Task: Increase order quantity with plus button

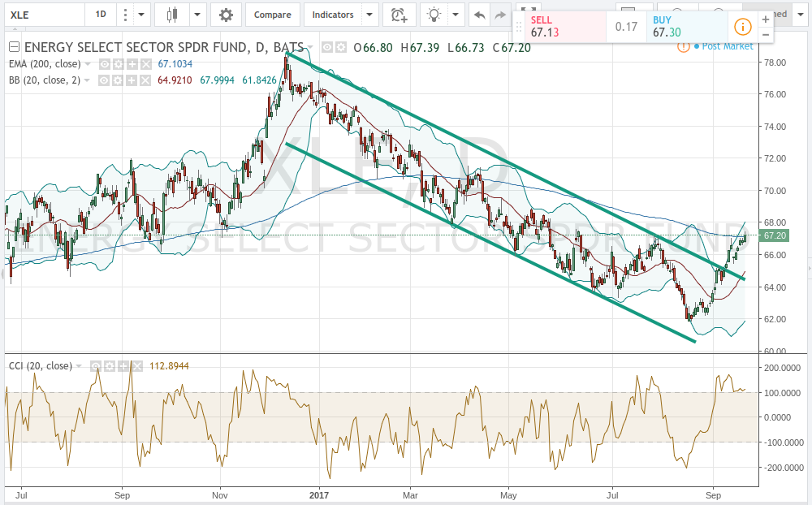Action: (766, 19)
